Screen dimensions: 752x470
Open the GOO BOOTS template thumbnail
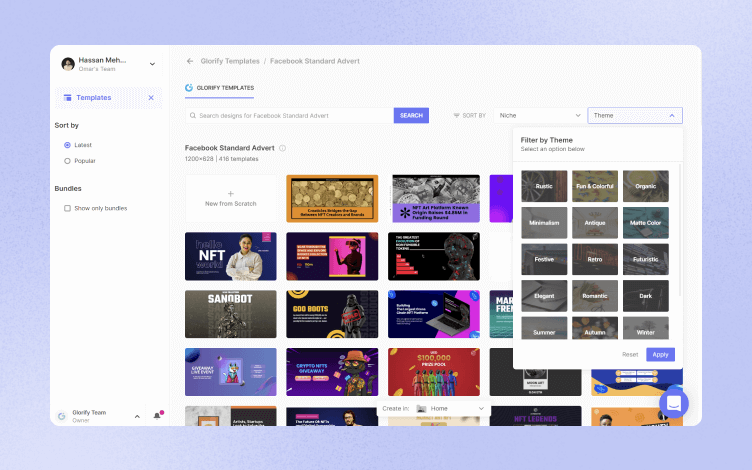[332, 314]
